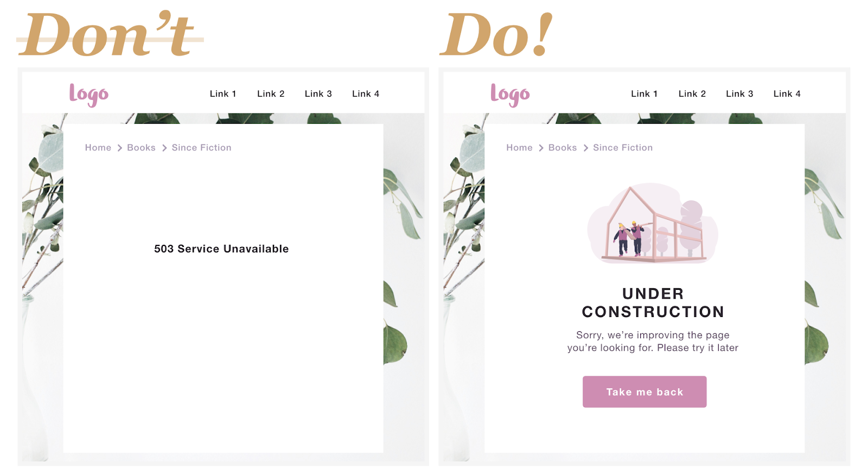Go to Books breadcrumb in Do mockup
This screenshot has width=868, height=475.
tap(563, 148)
